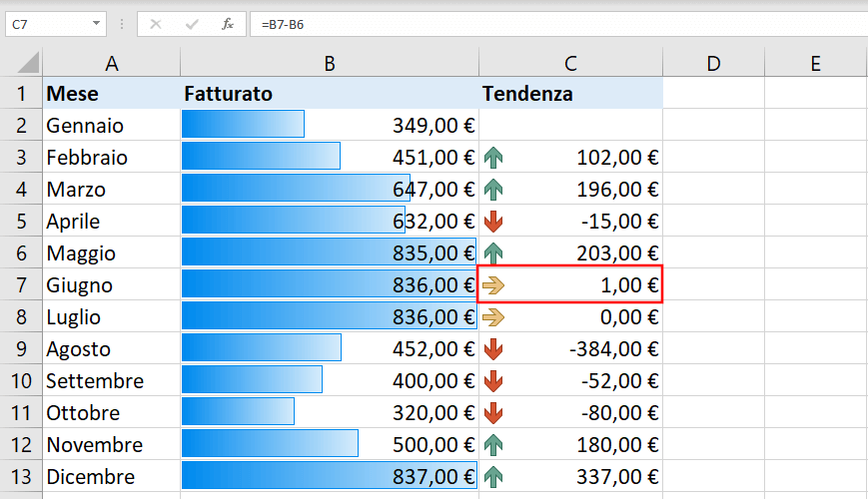
Task: Select the 'Agosto' cell
Action: [111, 348]
